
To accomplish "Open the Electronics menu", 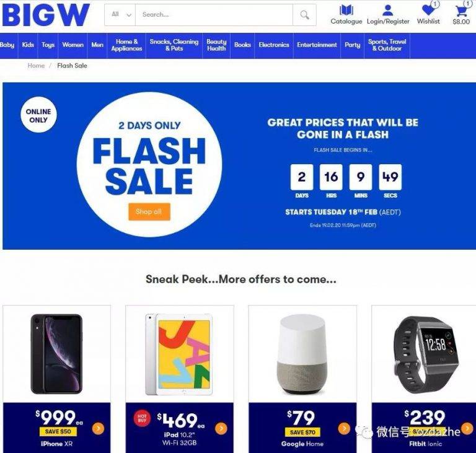I will [x=274, y=45].
